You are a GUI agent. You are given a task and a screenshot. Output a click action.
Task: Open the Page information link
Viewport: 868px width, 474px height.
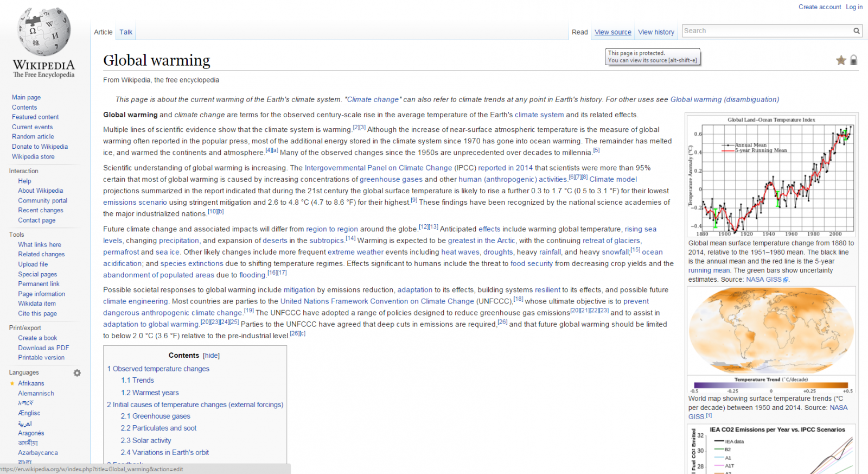point(42,294)
